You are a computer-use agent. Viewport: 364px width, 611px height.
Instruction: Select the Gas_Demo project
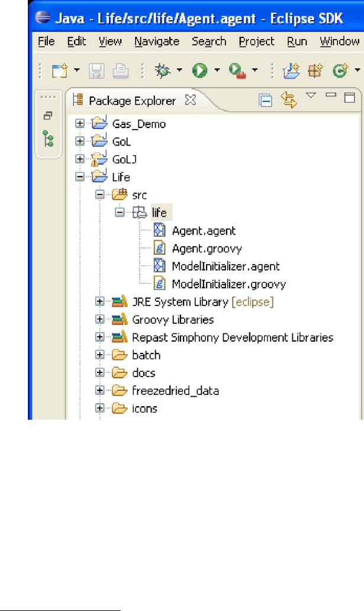click(139, 124)
